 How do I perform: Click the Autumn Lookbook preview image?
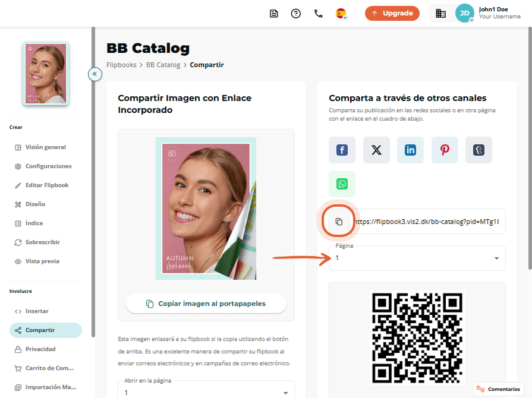click(x=206, y=209)
